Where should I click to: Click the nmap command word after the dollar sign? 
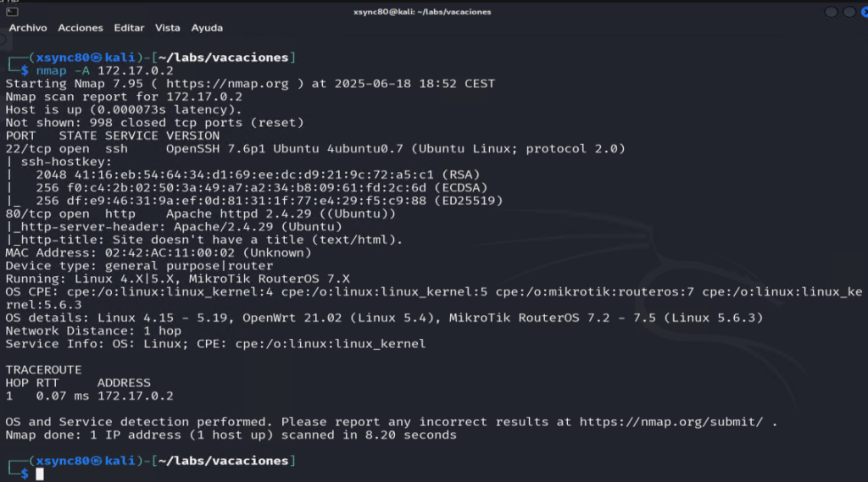click(x=51, y=71)
